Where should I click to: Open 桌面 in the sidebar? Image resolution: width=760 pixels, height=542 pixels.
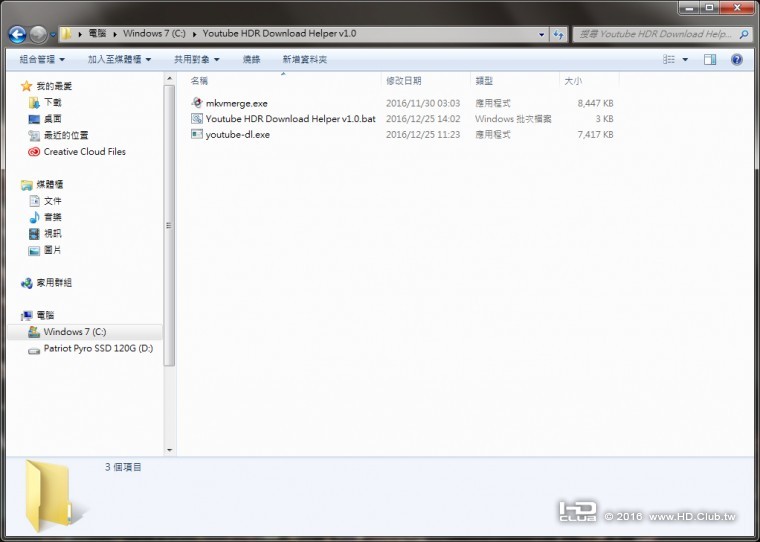[52, 119]
